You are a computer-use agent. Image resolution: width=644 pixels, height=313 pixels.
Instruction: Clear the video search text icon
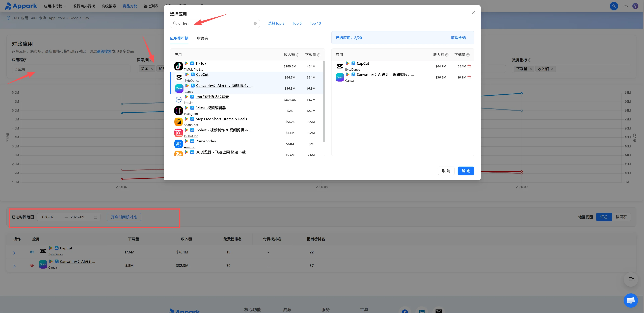pos(255,23)
